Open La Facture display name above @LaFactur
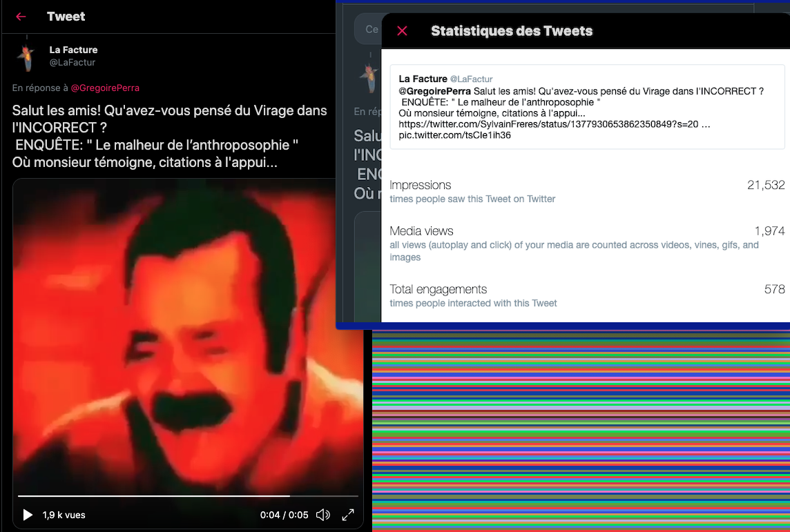The image size is (790, 532). [x=73, y=50]
